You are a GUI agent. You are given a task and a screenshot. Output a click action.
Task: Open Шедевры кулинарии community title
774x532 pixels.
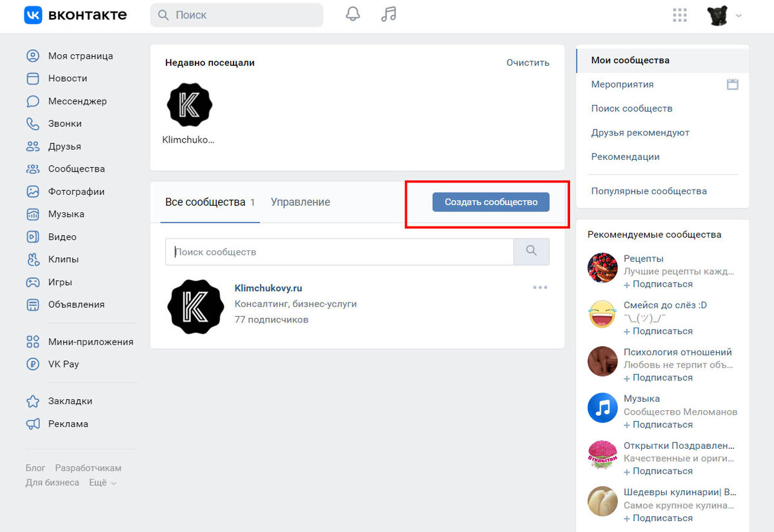click(x=680, y=492)
